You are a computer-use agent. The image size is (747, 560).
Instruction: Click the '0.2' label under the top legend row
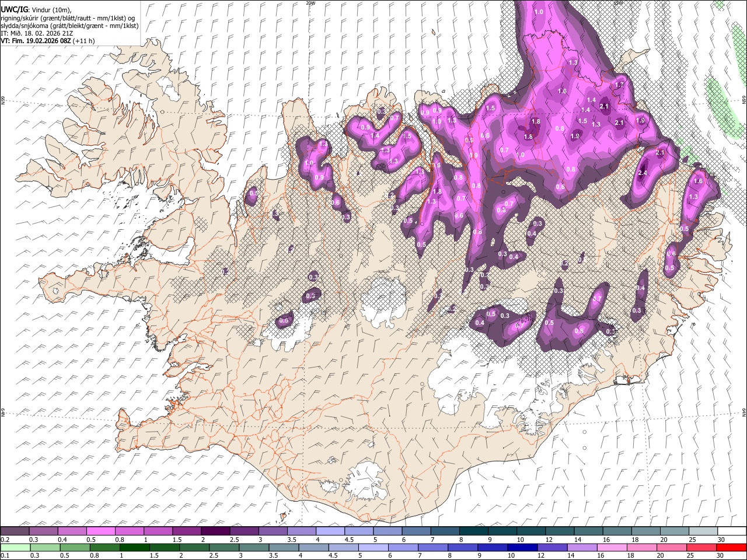click(4, 539)
